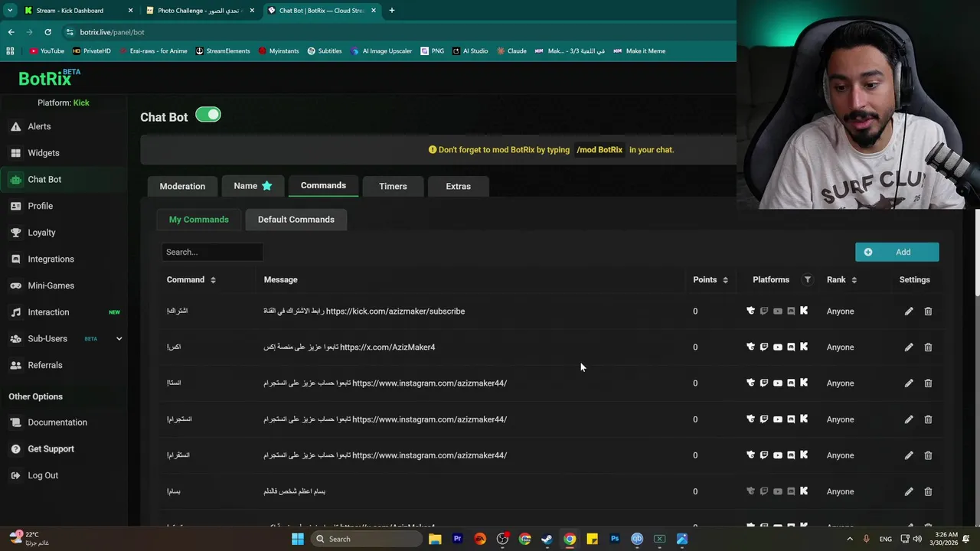Delete the انستقرام! command with its trash icon
This screenshot has height=551, width=980.
(928, 455)
